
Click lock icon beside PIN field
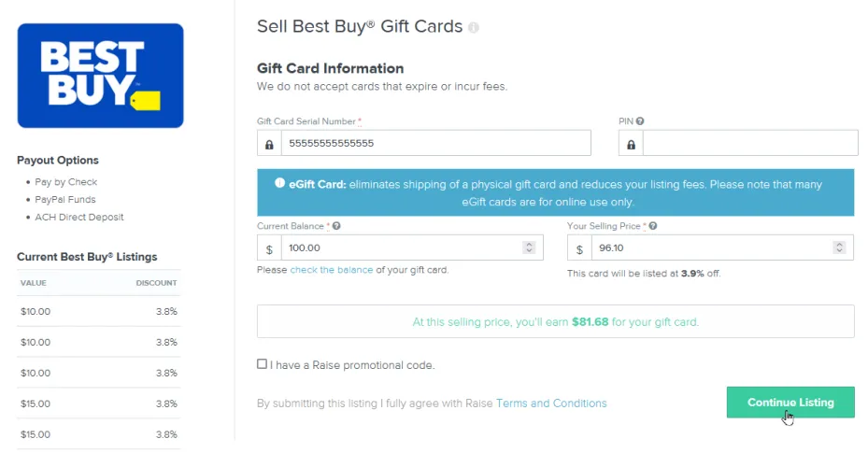coord(631,144)
